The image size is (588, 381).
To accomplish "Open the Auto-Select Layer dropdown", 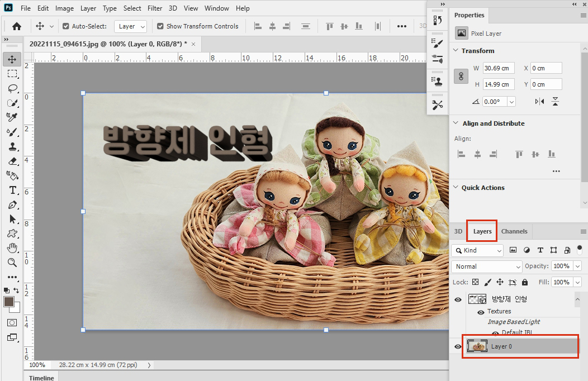I will (x=131, y=26).
